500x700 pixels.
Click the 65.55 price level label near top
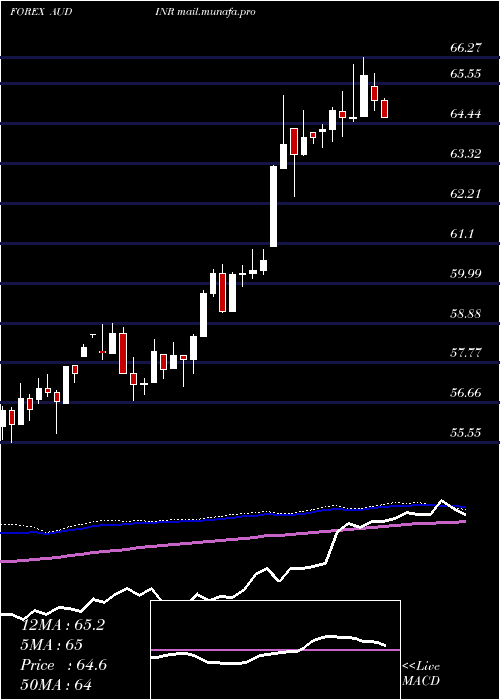pyautogui.click(x=466, y=74)
